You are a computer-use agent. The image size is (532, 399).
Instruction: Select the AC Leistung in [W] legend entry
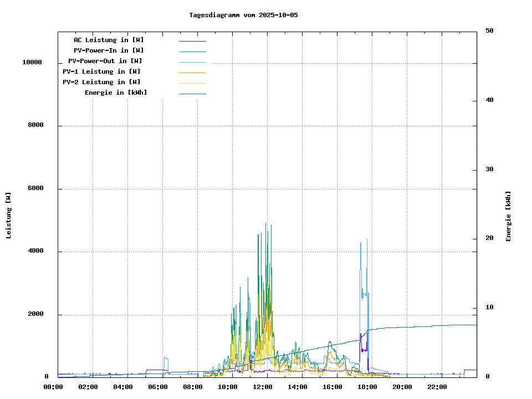tap(109, 40)
